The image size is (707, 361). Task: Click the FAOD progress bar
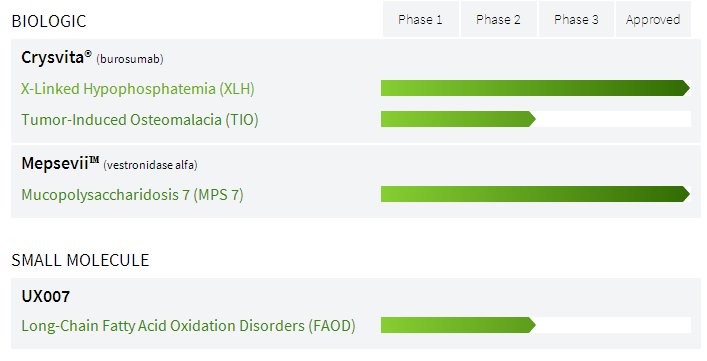[458, 325]
